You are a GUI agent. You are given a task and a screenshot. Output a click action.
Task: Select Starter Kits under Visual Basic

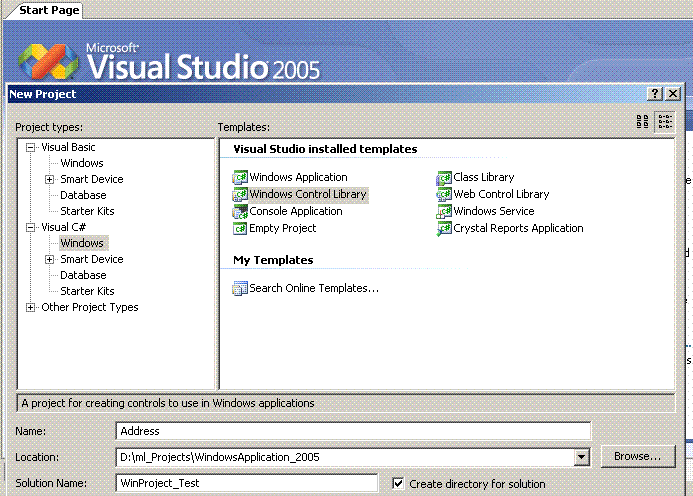[x=87, y=211]
